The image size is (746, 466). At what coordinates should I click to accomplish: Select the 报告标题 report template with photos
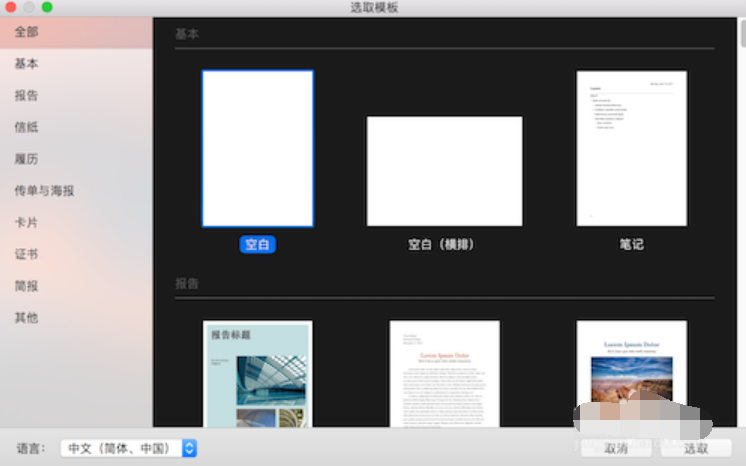tap(257, 374)
